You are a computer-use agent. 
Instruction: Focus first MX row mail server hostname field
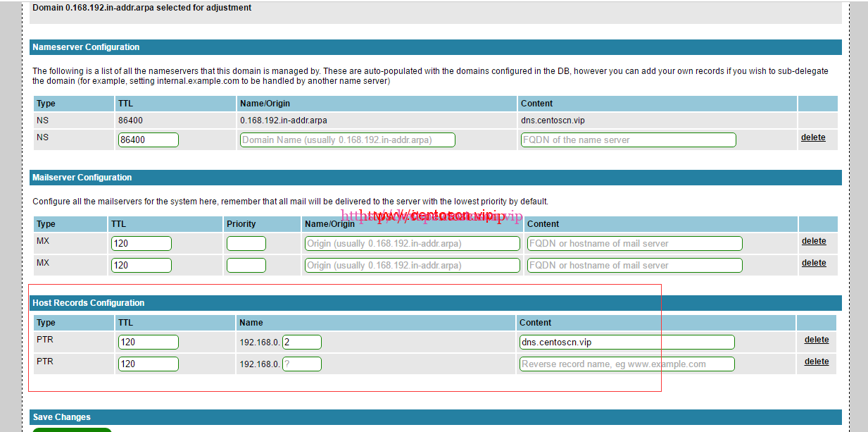pyautogui.click(x=634, y=243)
